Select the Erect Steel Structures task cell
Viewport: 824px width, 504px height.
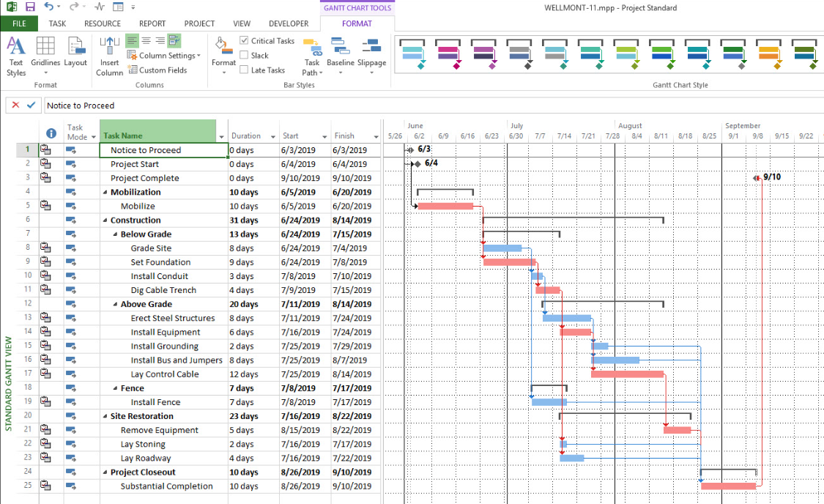[164, 318]
